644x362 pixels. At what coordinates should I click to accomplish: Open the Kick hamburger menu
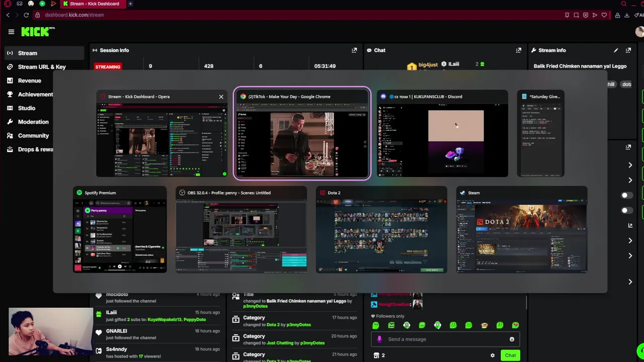coord(11,32)
